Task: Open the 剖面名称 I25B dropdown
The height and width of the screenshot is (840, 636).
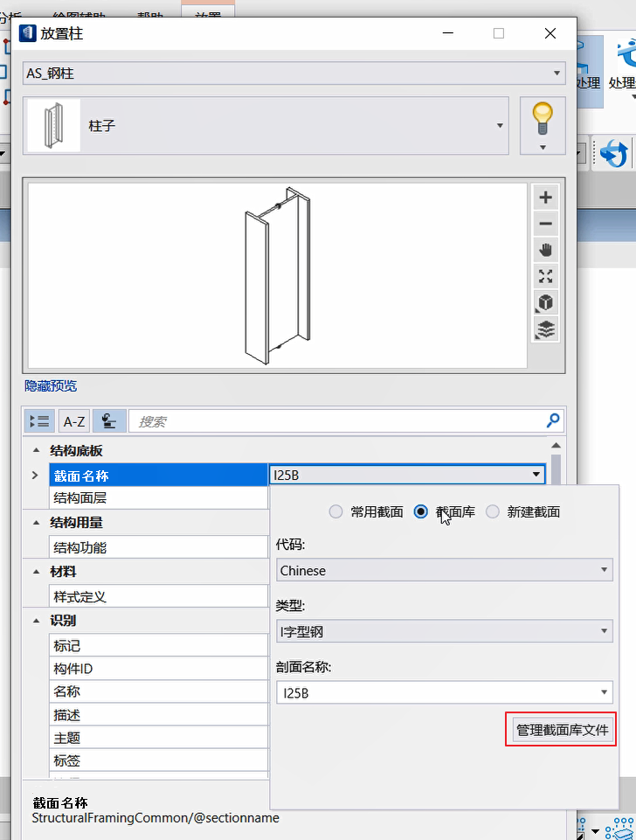Action: 445,692
